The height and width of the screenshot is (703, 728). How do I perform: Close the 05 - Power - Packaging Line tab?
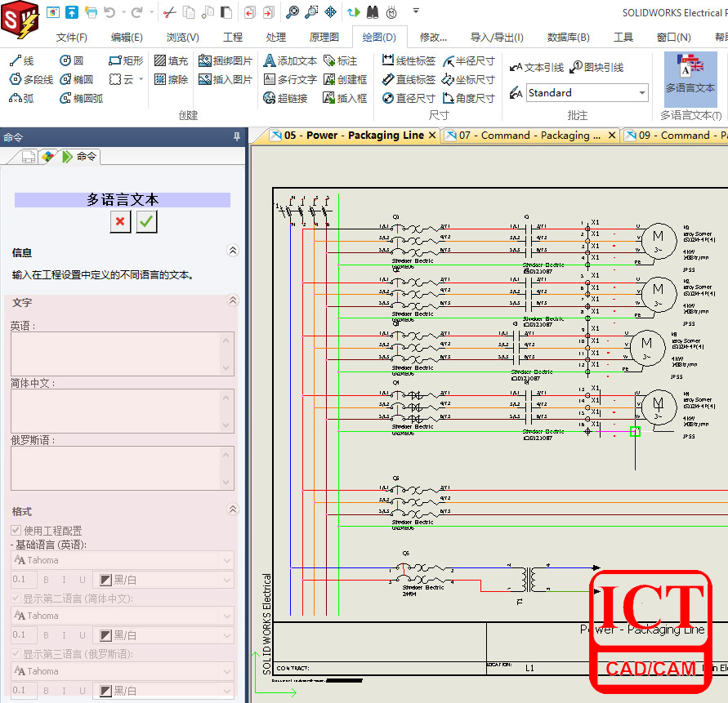(x=432, y=135)
